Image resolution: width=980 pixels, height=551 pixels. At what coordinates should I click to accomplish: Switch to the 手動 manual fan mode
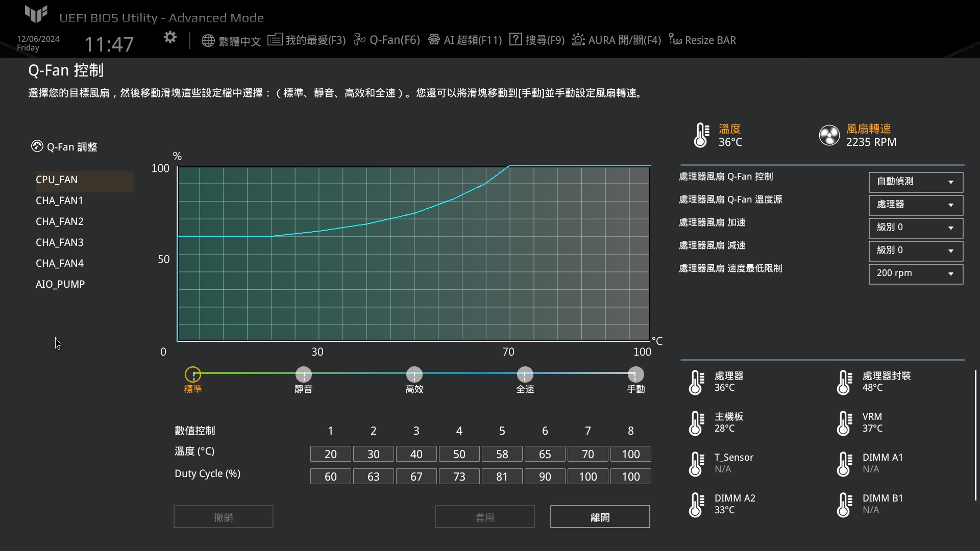click(x=635, y=374)
